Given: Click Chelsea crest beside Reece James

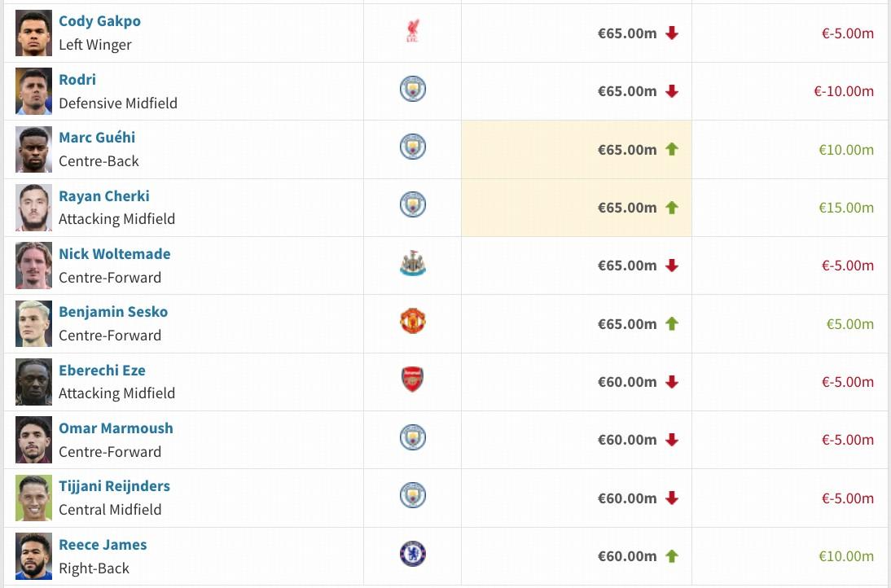Looking at the screenshot, I should click(x=412, y=555).
